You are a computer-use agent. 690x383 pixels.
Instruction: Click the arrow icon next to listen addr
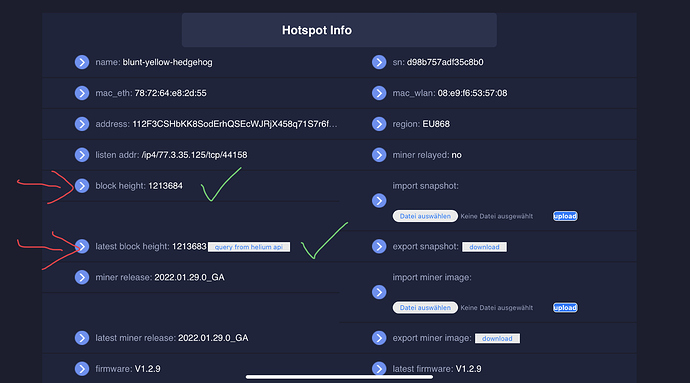(82, 155)
